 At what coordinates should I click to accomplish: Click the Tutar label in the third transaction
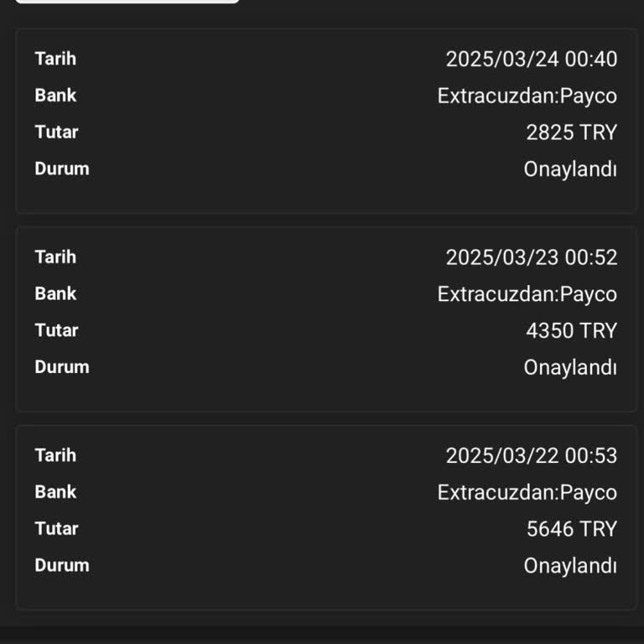tap(56, 528)
